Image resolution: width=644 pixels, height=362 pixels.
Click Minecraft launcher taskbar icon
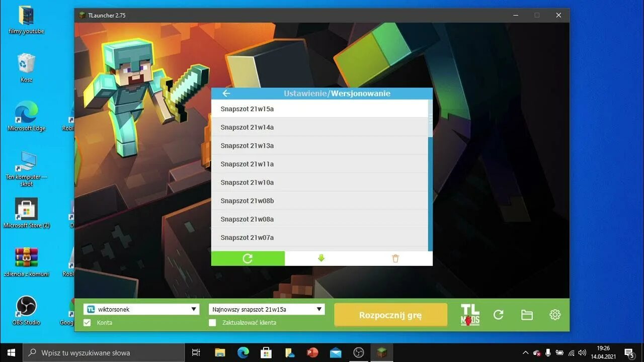[x=382, y=352]
